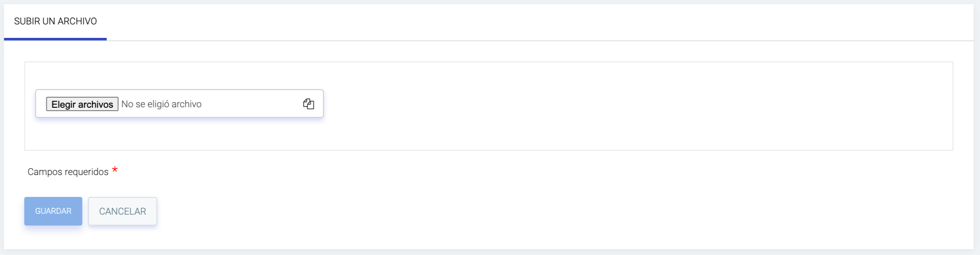
Task: Choose files using the browse button
Action: point(82,104)
